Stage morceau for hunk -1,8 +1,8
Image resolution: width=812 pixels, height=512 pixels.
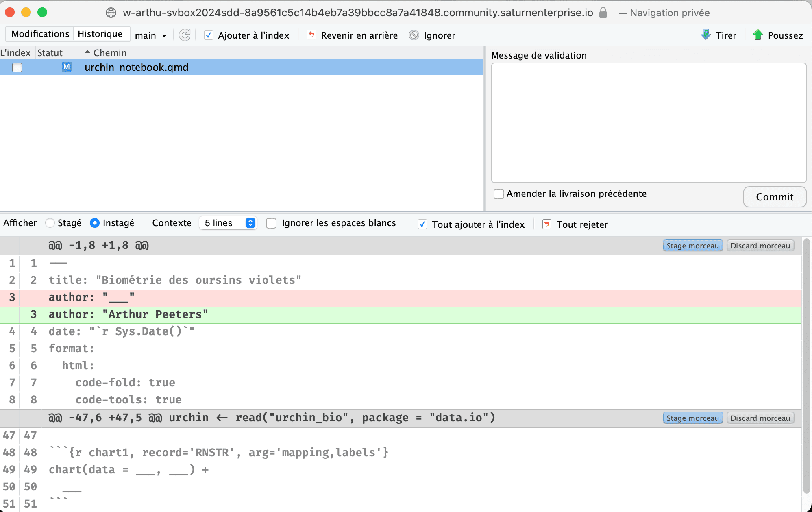(693, 246)
